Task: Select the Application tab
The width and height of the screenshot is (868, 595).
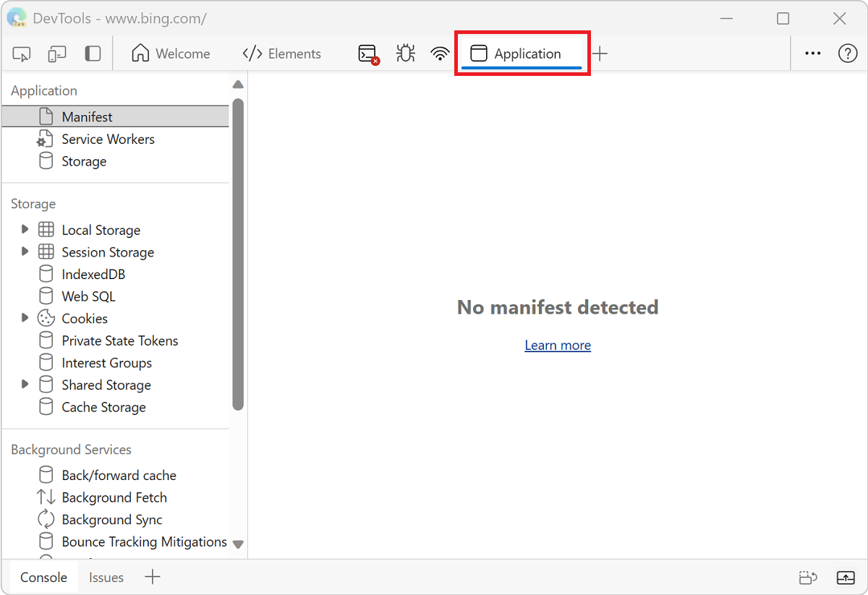Action: (x=522, y=53)
